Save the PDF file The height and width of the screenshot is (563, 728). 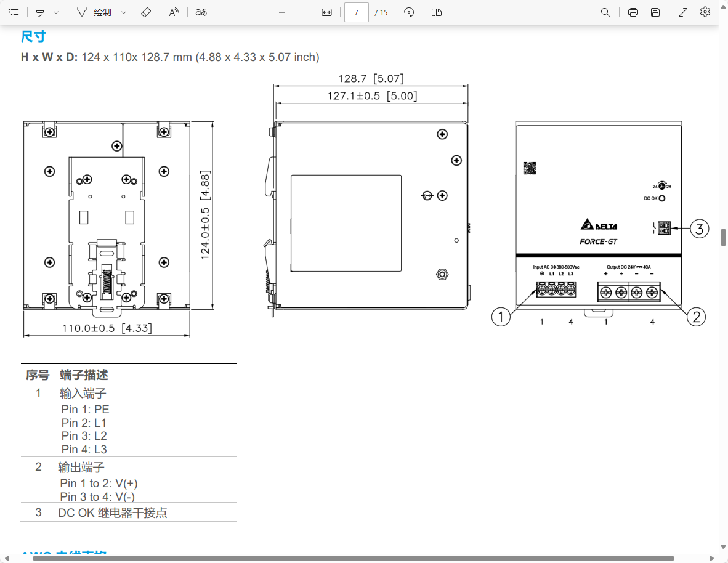tap(655, 12)
